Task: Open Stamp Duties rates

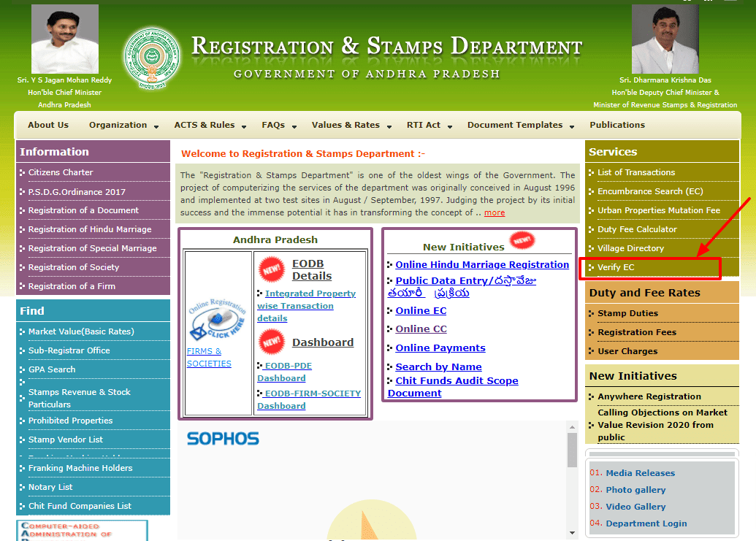Action: click(x=627, y=313)
